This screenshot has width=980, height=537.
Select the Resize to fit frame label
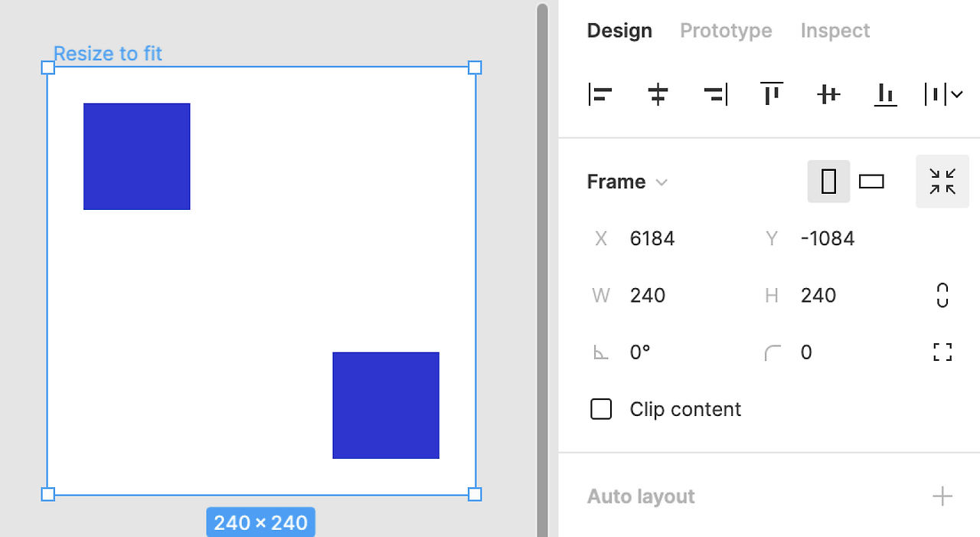click(108, 54)
